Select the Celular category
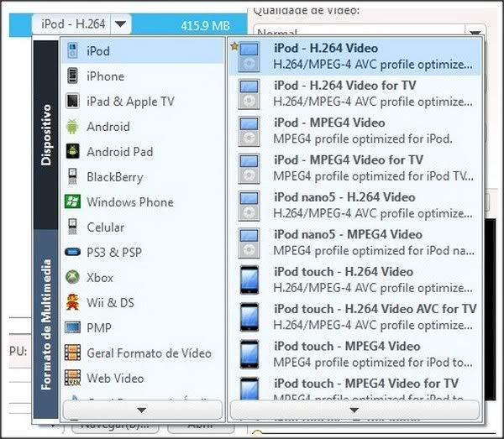 143,227
